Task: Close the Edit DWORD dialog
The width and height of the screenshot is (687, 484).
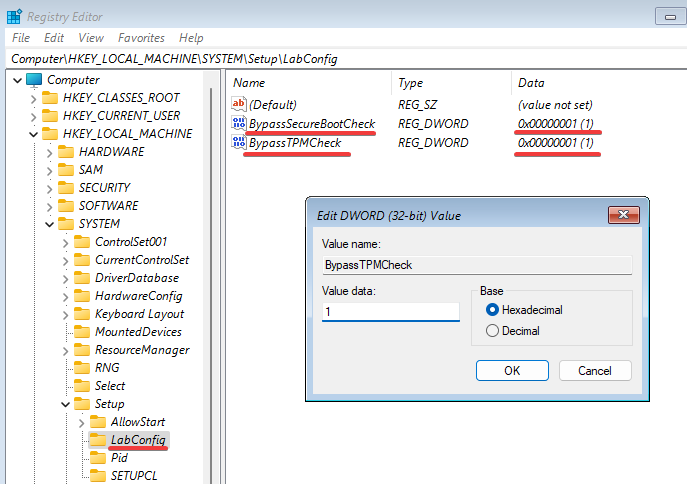Action: [624, 214]
